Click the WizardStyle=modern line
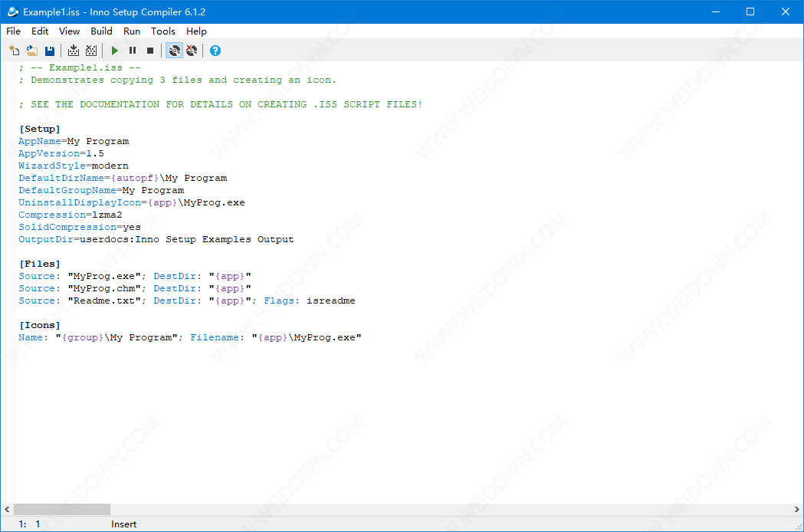The height and width of the screenshot is (532, 804). [74, 166]
